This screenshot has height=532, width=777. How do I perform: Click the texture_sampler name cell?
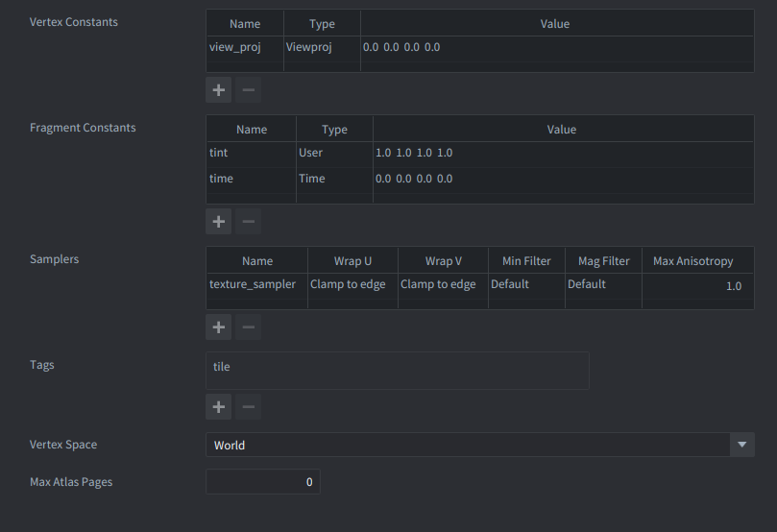tap(255, 285)
